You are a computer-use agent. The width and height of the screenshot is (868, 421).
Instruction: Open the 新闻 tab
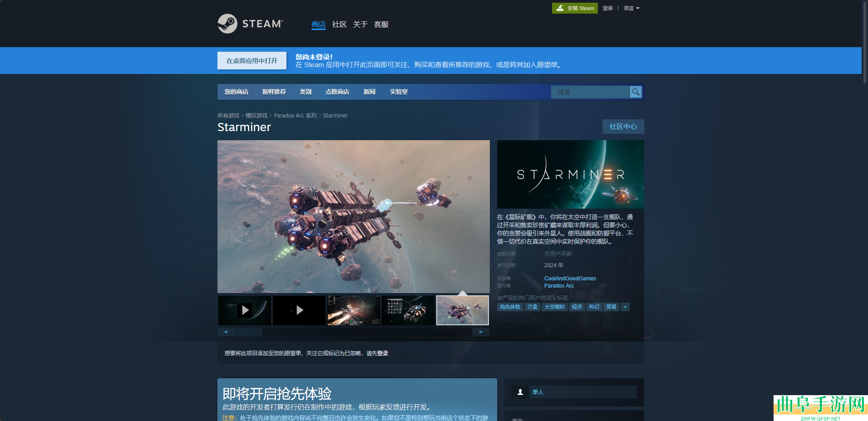pos(370,92)
